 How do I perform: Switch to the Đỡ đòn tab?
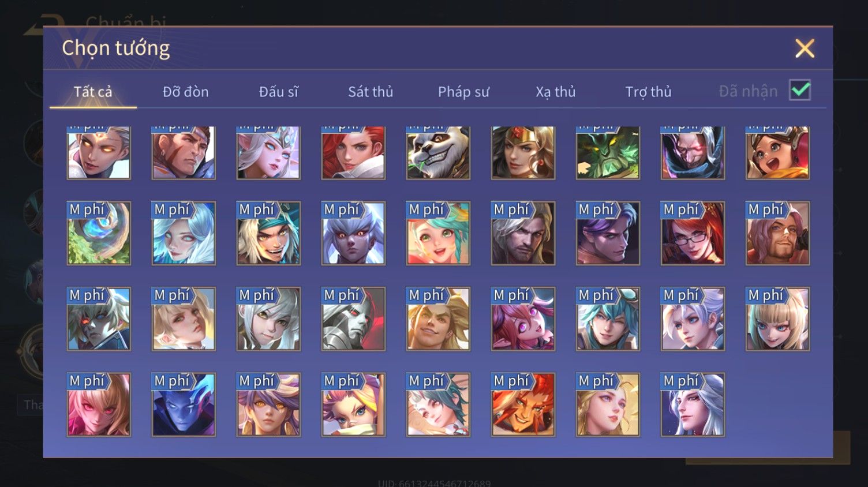click(185, 92)
